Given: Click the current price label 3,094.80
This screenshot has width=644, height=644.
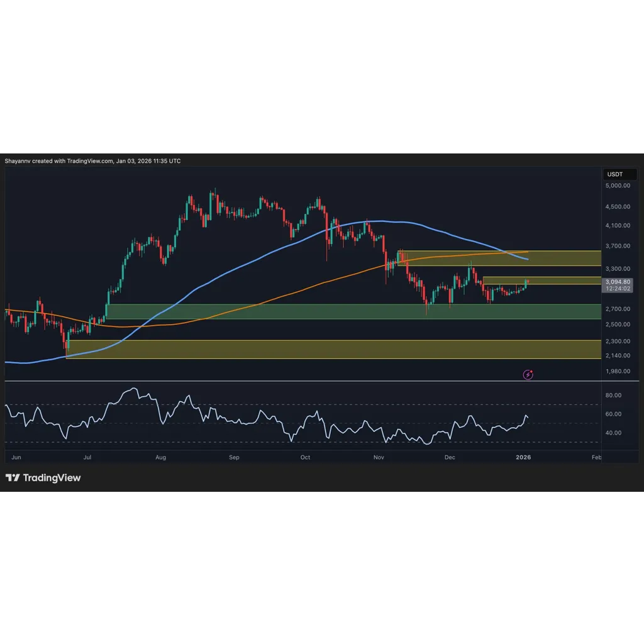Looking at the screenshot, I should click(x=618, y=282).
